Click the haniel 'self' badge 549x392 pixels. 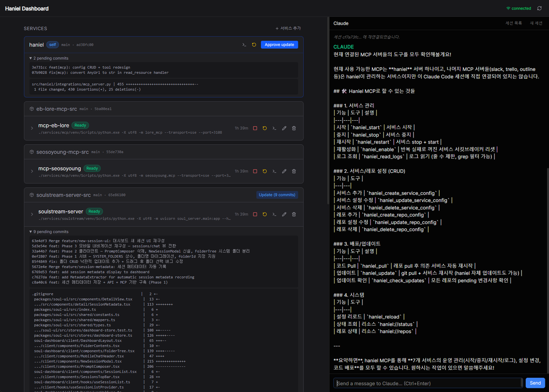(x=53, y=45)
